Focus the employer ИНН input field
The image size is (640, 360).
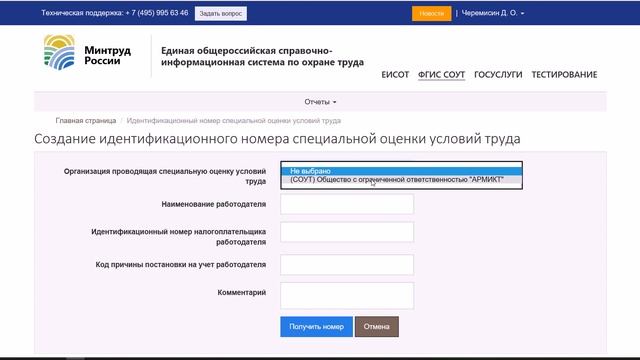347,232
